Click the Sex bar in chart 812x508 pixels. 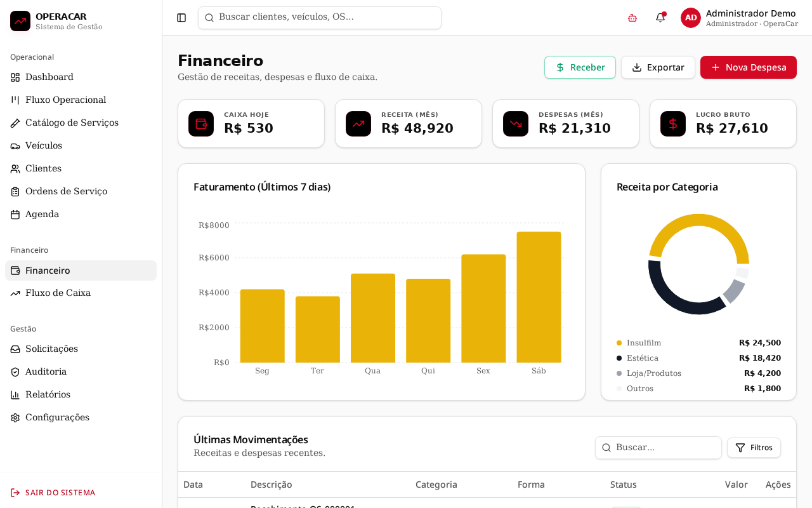483,309
